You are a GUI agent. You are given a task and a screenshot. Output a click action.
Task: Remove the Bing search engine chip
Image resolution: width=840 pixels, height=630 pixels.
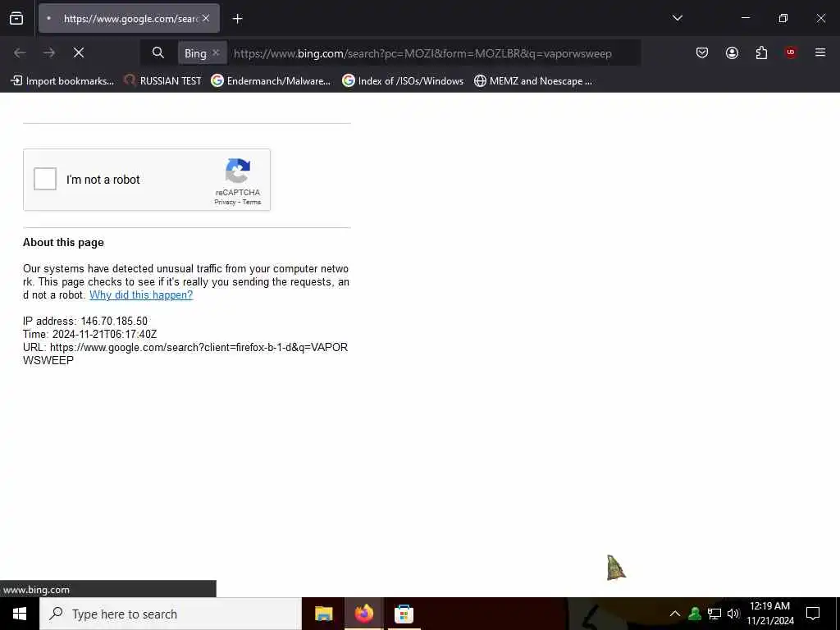(x=216, y=52)
